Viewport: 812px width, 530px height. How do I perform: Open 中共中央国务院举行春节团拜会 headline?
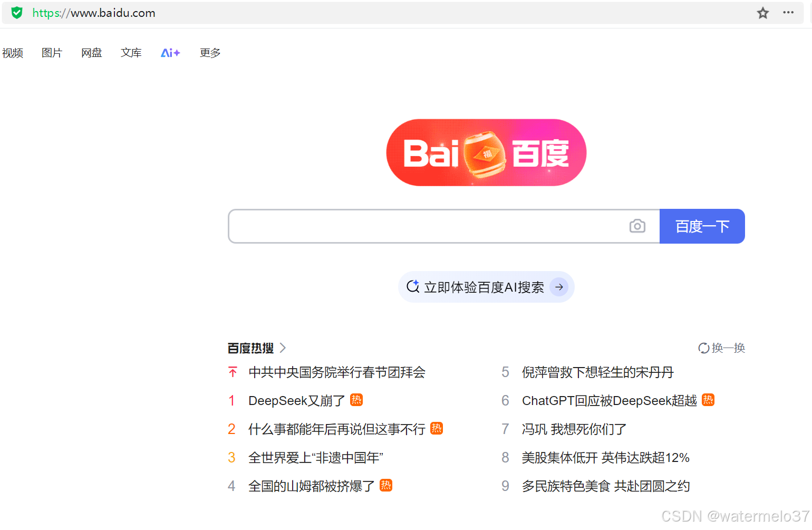click(337, 372)
